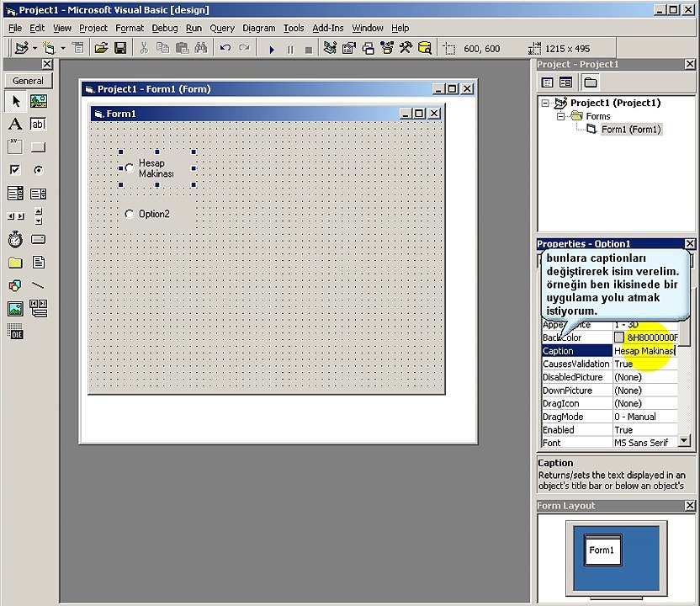Open the Data View Window icon
700x606 pixels.
425,48
